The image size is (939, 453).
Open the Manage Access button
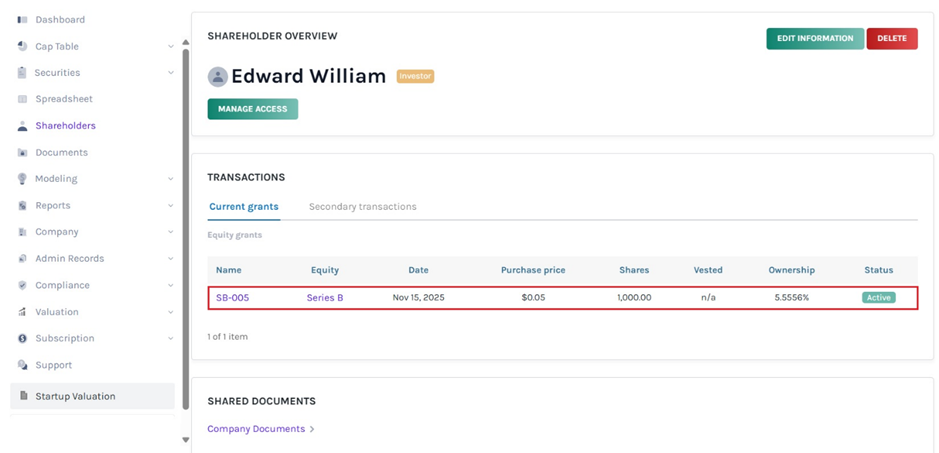[x=252, y=109]
